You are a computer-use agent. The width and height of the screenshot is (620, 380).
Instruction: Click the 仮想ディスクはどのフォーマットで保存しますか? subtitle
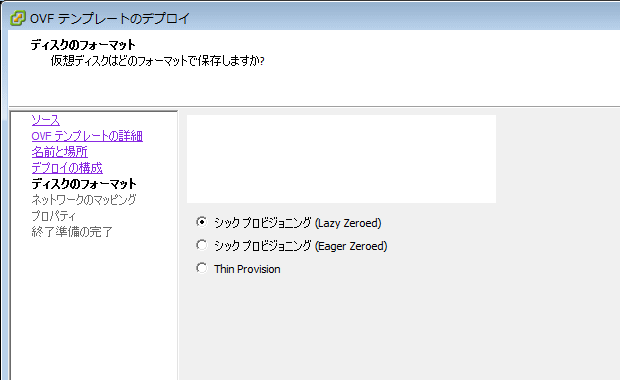(x=157, y=61)
